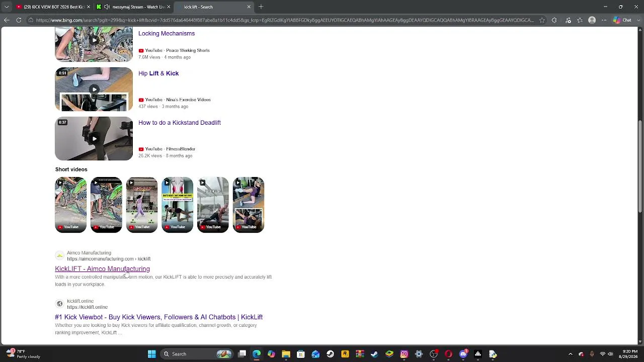Open Instagram from the taskbar
Screen dimensions: 644x362
tap(404, 354)
